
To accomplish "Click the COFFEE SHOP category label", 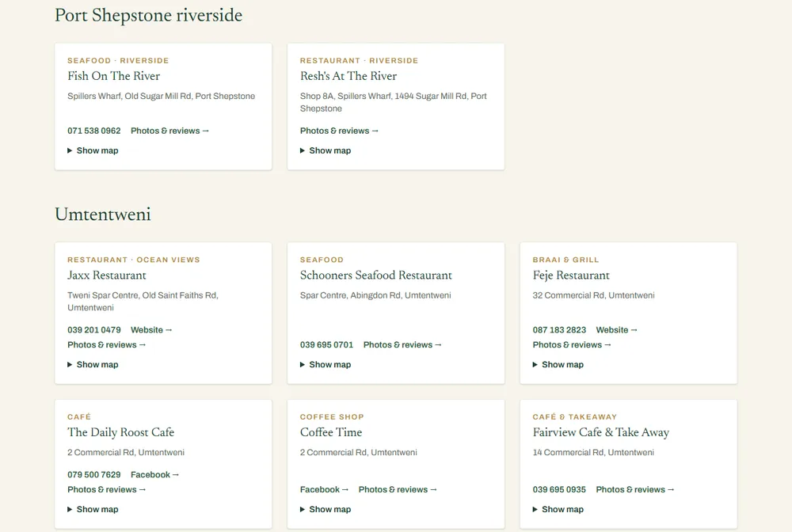I will [332, 417].
